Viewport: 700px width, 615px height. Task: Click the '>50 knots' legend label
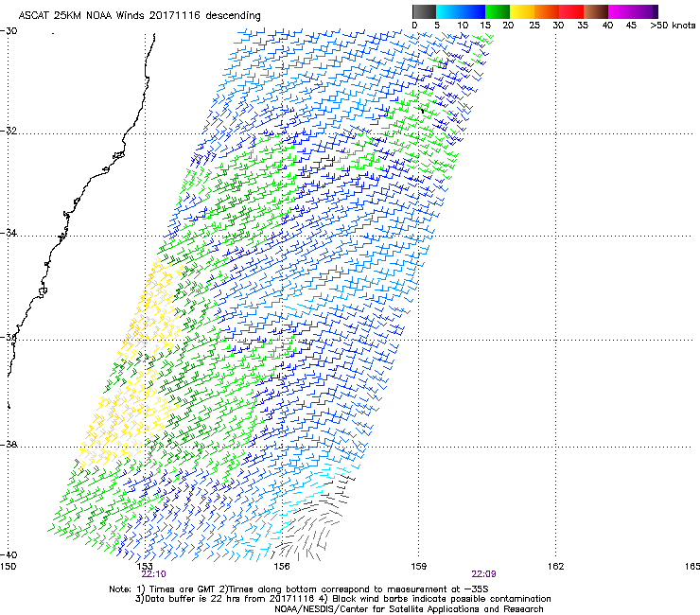pos(673,26)
